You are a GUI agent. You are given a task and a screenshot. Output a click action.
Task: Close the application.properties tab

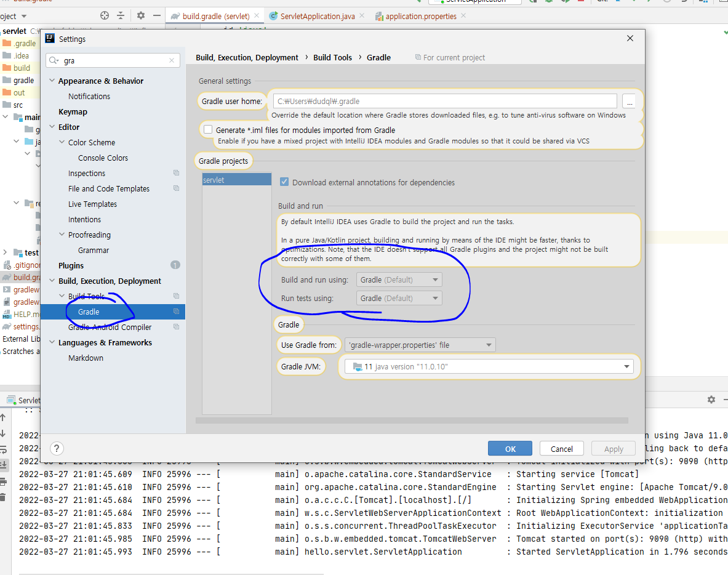[x=463, y=16]
